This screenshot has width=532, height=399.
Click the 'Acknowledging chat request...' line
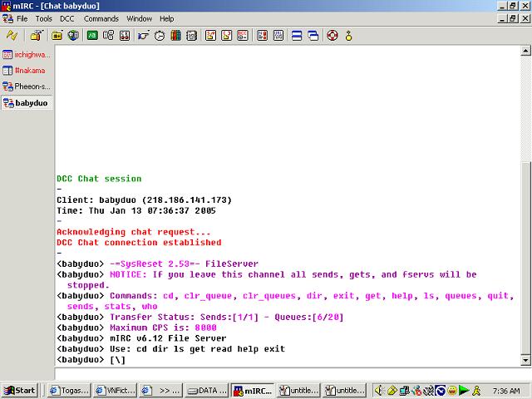tap(134, 232)
